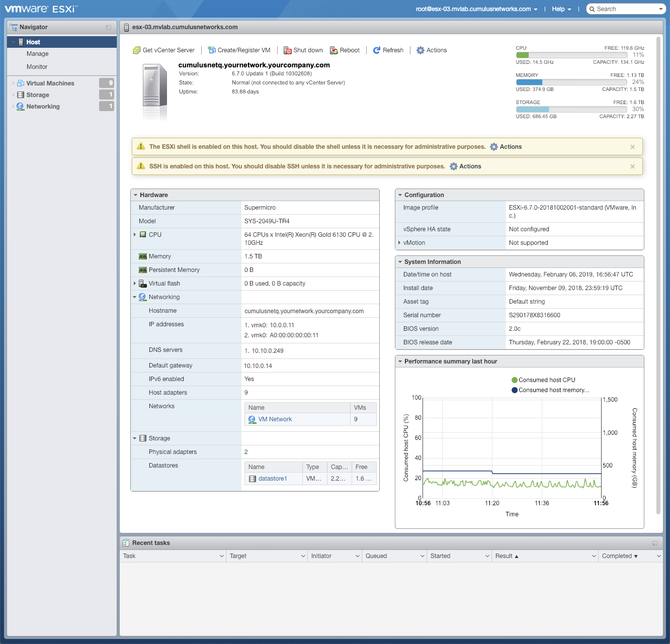Viewport: 670px width, 644px height.
Task: Collapse the Hardware panel section
Action: (x=136, y=195)
